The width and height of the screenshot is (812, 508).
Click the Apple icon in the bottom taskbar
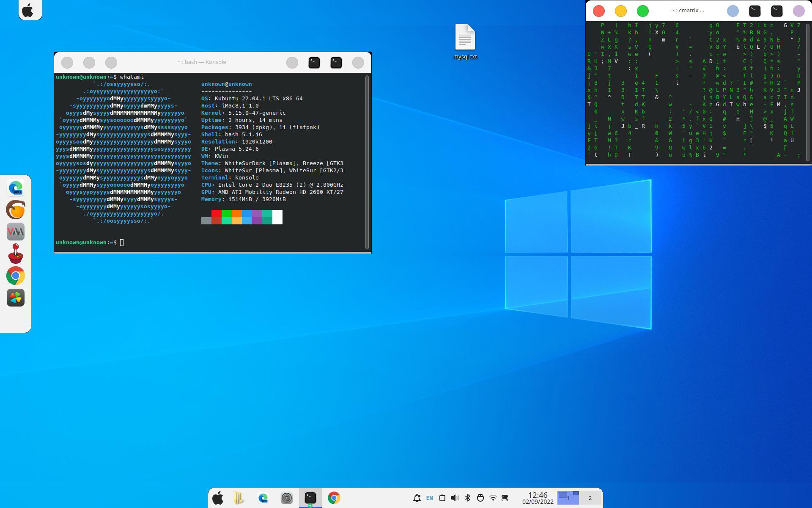218,498
